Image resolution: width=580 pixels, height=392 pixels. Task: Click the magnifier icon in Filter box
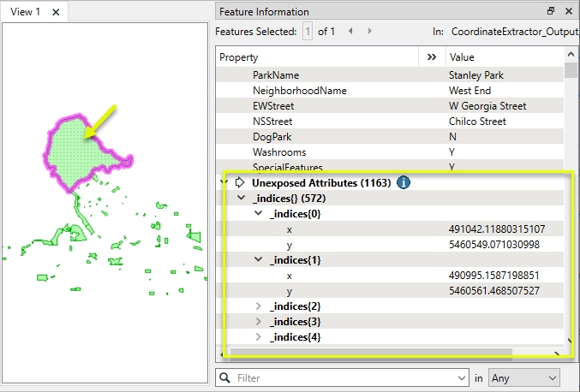[225, 377]
